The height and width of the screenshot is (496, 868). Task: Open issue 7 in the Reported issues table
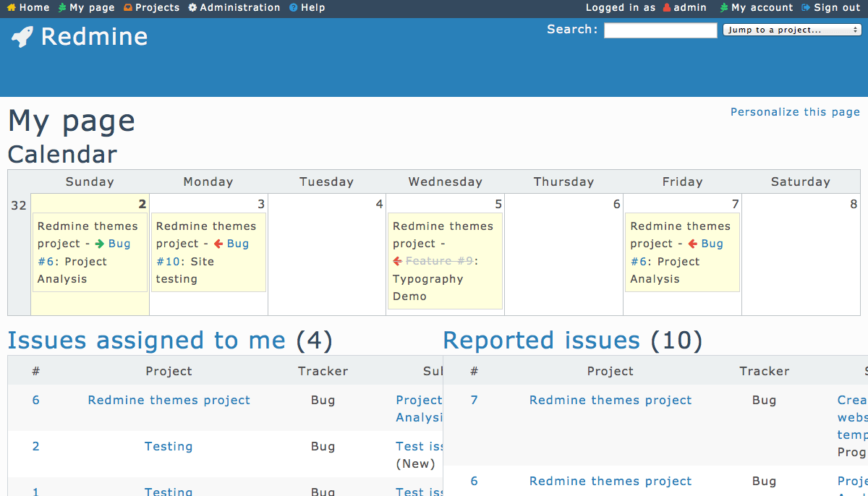[x=475, y=400]
